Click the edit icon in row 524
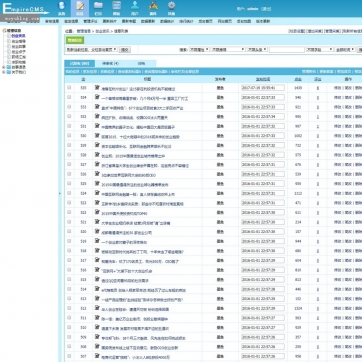The width and height of the screenshot is (362, 362). [x=97, y=193]
